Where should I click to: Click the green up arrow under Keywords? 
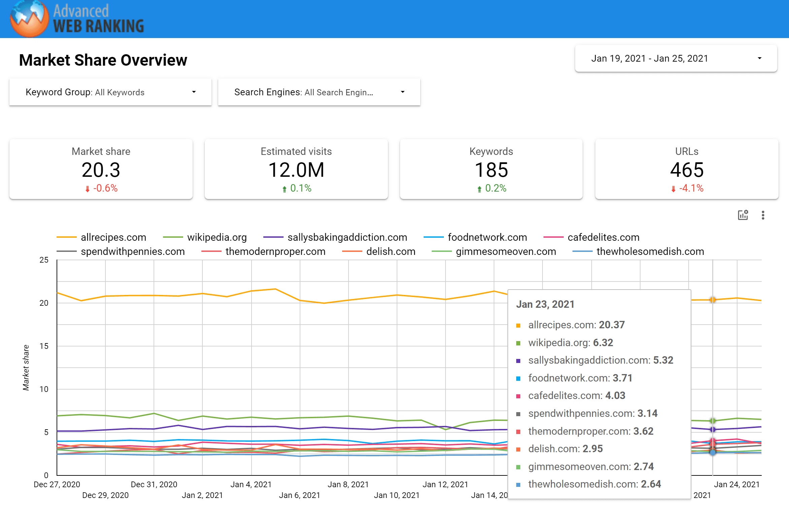pos(479,189)
